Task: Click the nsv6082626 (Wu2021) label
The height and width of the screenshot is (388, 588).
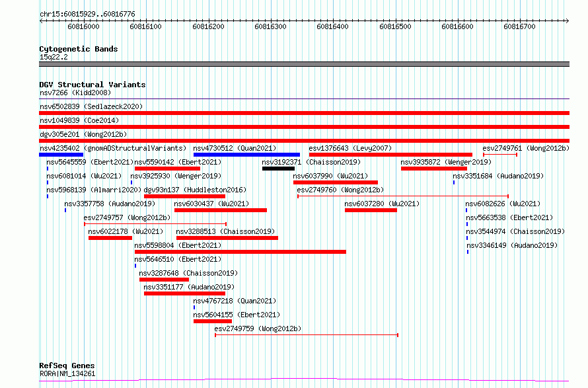Action: [x=503, y=204]
